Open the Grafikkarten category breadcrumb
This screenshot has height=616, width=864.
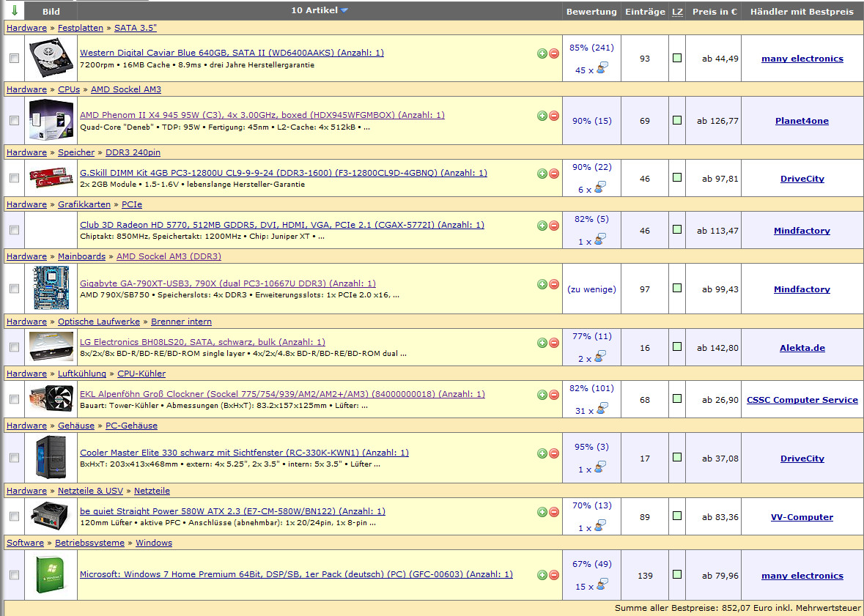tap(84, 204)
